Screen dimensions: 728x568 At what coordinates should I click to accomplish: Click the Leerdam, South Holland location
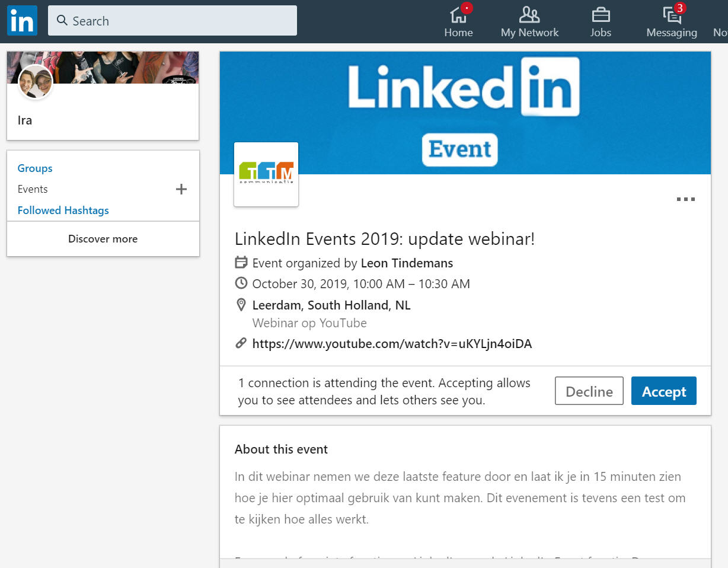331,305
